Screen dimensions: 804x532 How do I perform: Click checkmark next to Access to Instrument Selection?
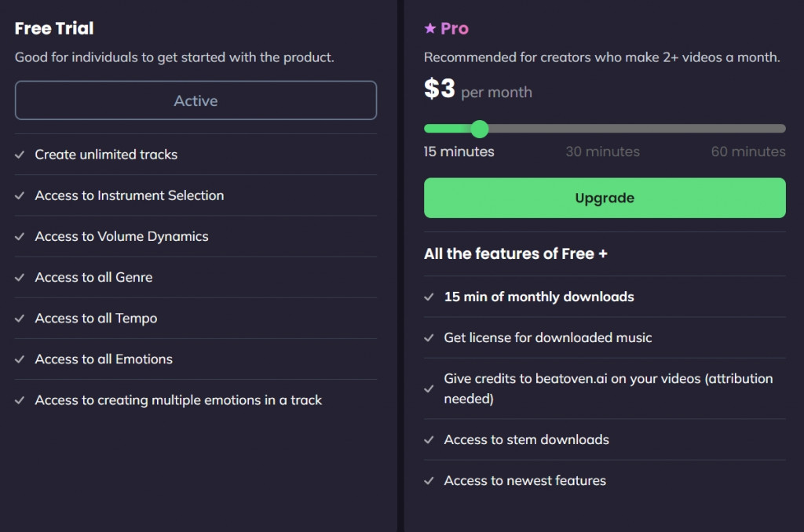tap(20, 195)
